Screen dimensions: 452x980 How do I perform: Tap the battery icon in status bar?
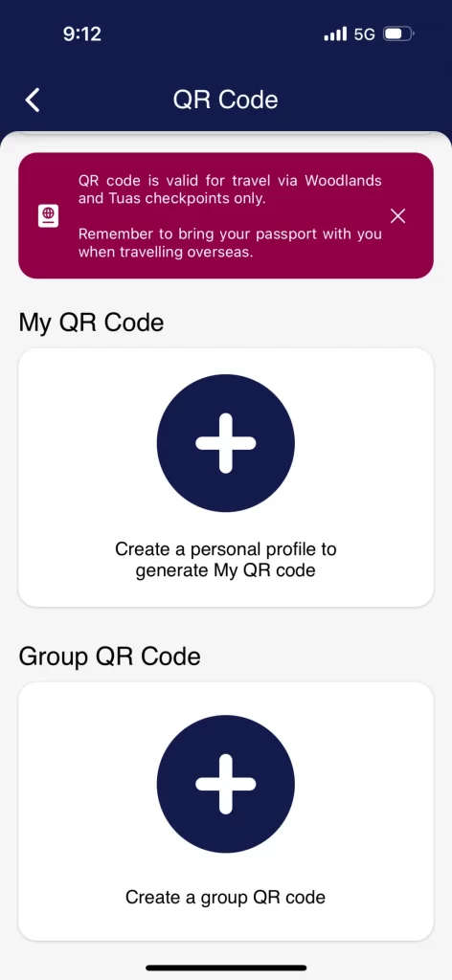click(x=399, y=33)
